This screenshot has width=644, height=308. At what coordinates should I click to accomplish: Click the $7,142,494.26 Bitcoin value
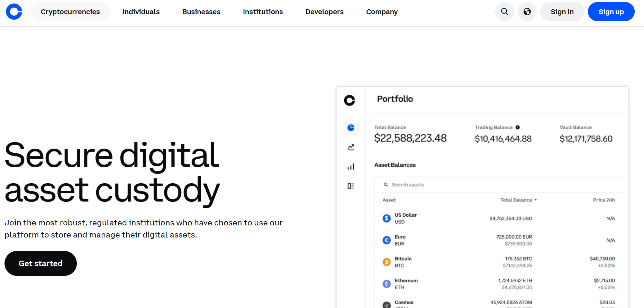517,265
